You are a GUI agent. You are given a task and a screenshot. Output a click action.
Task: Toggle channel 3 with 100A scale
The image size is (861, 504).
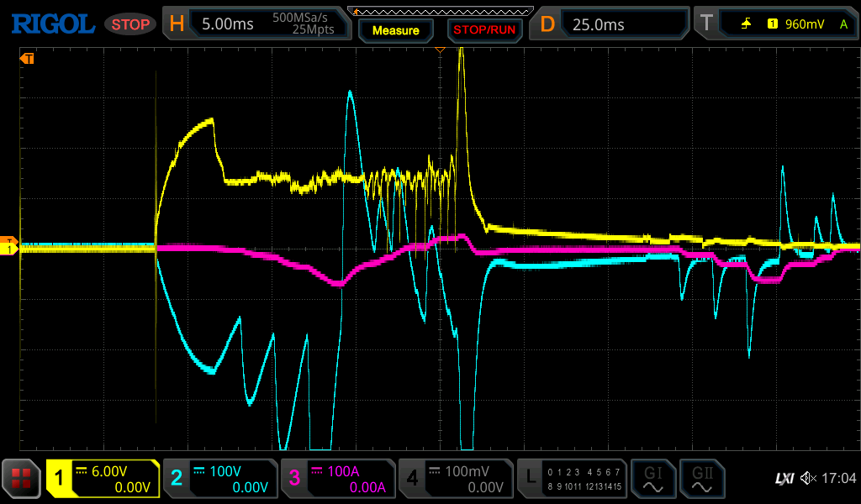pos(337,479)
